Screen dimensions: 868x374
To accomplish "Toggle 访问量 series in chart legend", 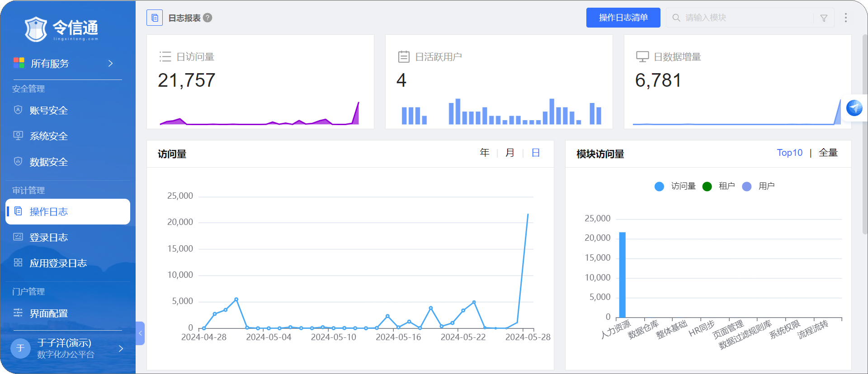I will [675, 186].
